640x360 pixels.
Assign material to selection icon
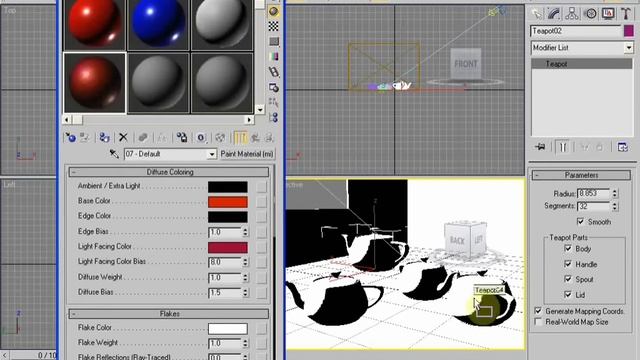click(x=104, y=138)
